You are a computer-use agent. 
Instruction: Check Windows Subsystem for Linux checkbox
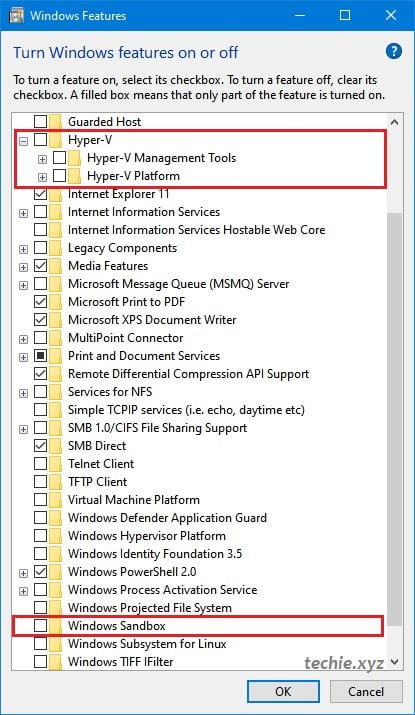41,644
